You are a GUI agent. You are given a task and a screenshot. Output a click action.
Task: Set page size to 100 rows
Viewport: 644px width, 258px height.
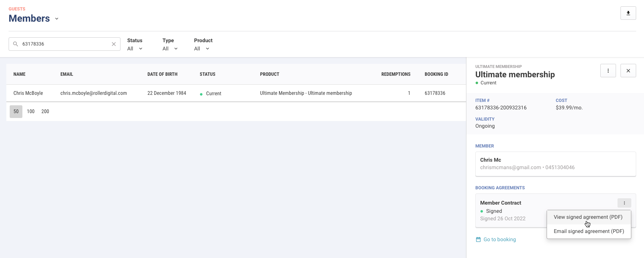(x=31, y=111)
